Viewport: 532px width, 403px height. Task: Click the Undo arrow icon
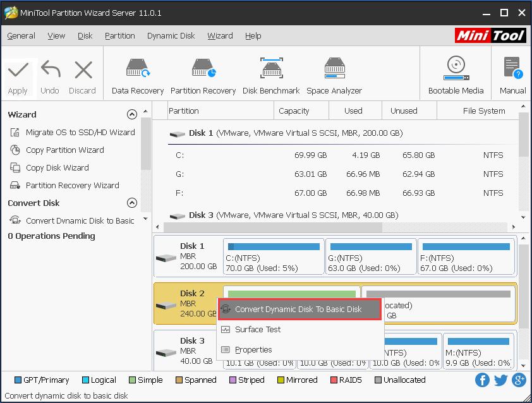coord(51,69)
